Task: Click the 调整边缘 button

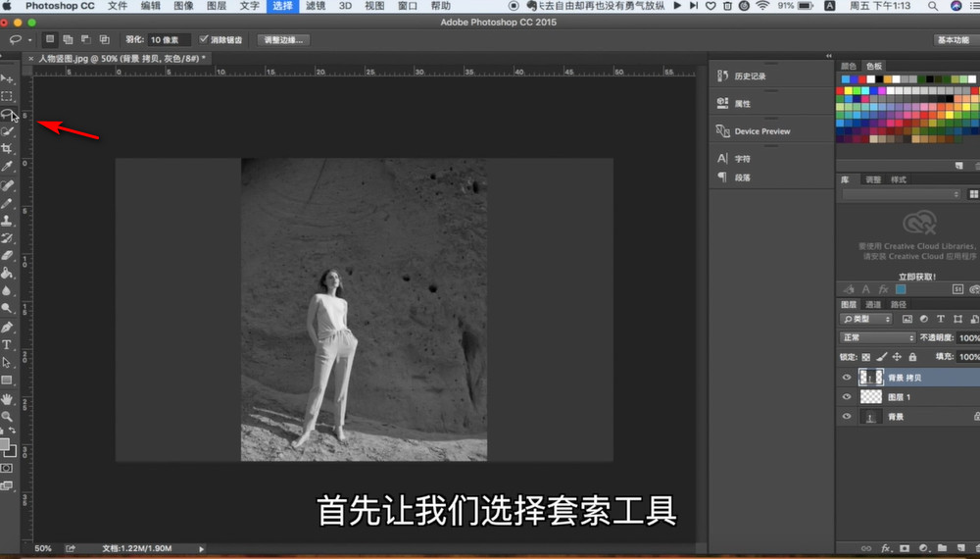Action: 283,39
